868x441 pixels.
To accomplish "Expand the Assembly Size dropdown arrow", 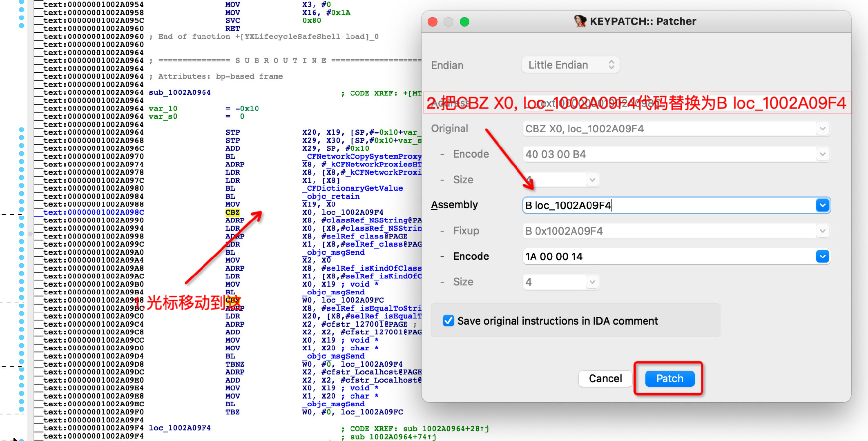I will coord(592,282).
